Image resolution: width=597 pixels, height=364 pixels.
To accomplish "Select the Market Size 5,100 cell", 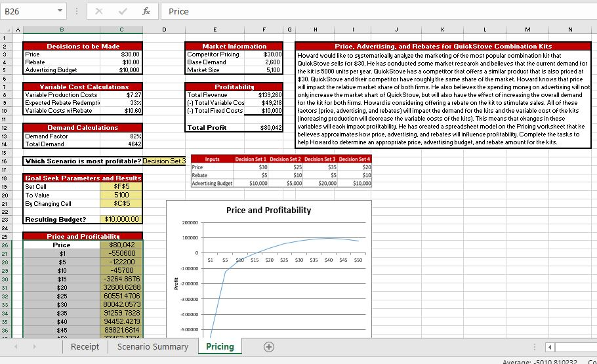I will click(264, 70).
